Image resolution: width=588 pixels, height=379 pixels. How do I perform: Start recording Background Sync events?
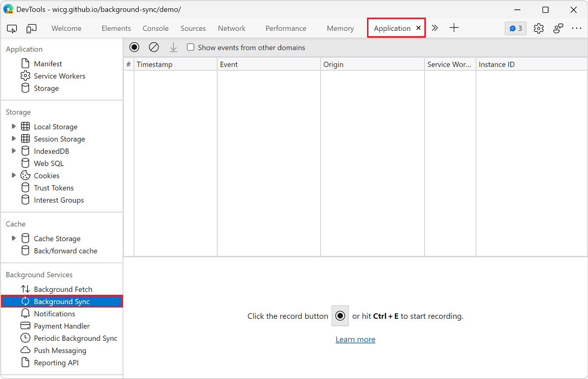pyautogui.click(x=134, y=47)
